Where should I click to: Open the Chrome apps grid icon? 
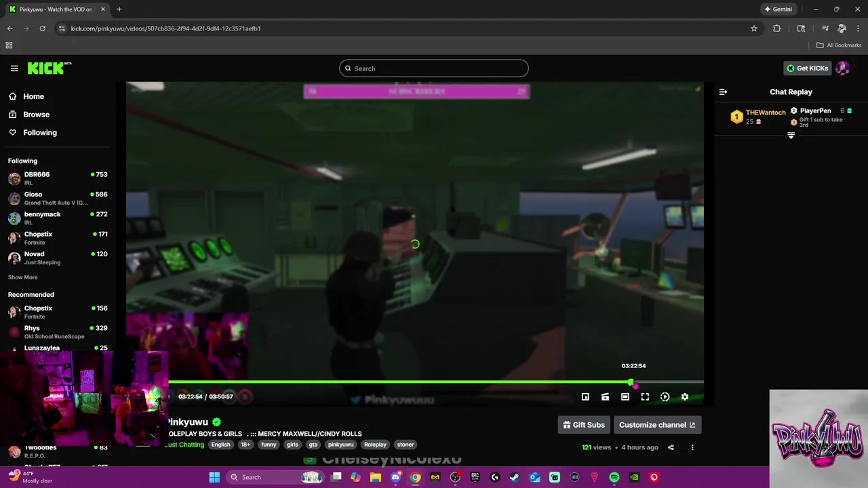9,45
